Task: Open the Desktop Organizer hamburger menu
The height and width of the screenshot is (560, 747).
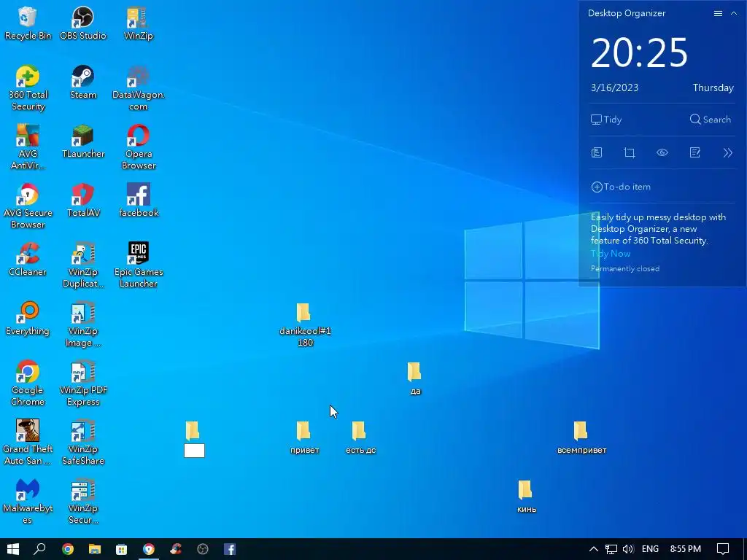Action: click(718, 13)
